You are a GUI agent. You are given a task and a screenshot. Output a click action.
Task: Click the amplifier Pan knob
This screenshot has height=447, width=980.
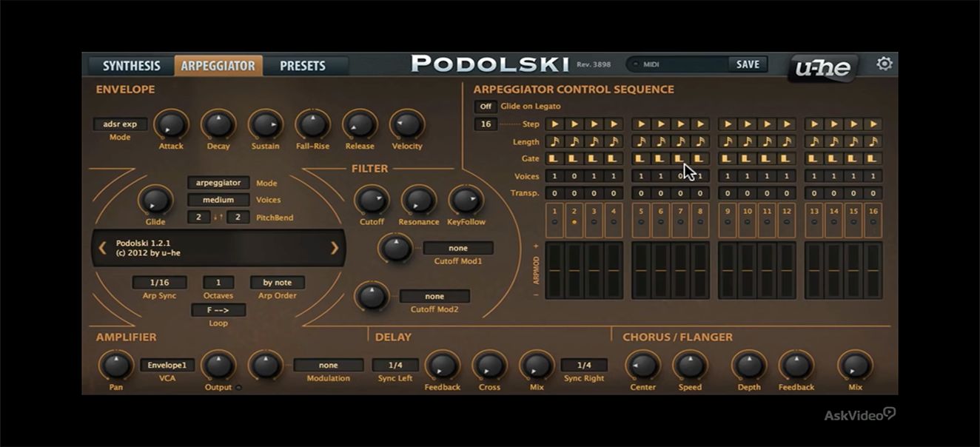[x=115, y=366]
